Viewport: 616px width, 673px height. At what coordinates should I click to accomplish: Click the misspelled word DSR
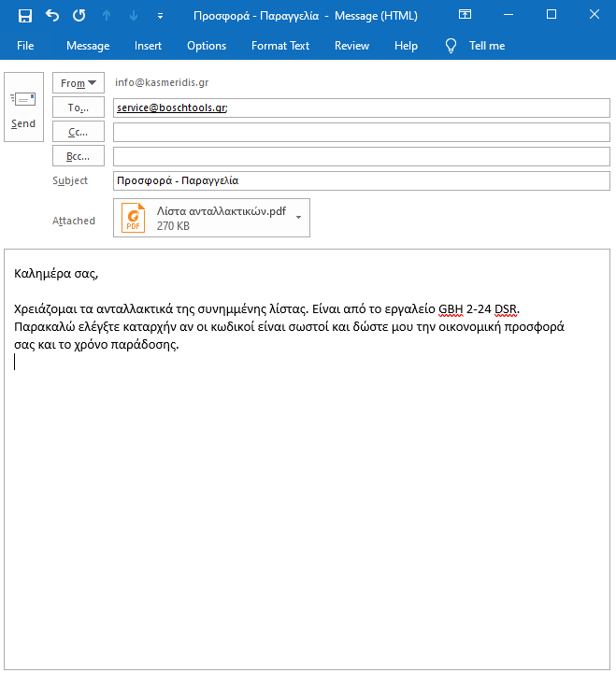[506, 309]
